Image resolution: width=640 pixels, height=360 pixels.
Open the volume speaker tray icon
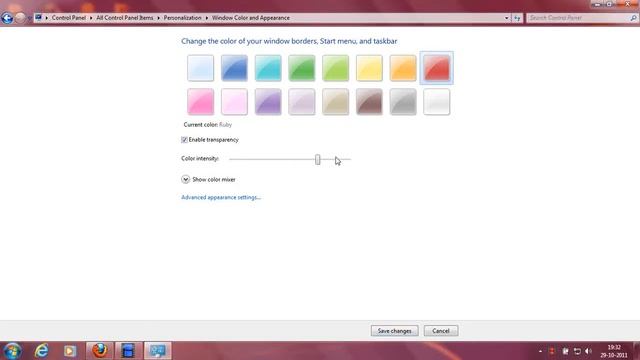coord(589,351)
